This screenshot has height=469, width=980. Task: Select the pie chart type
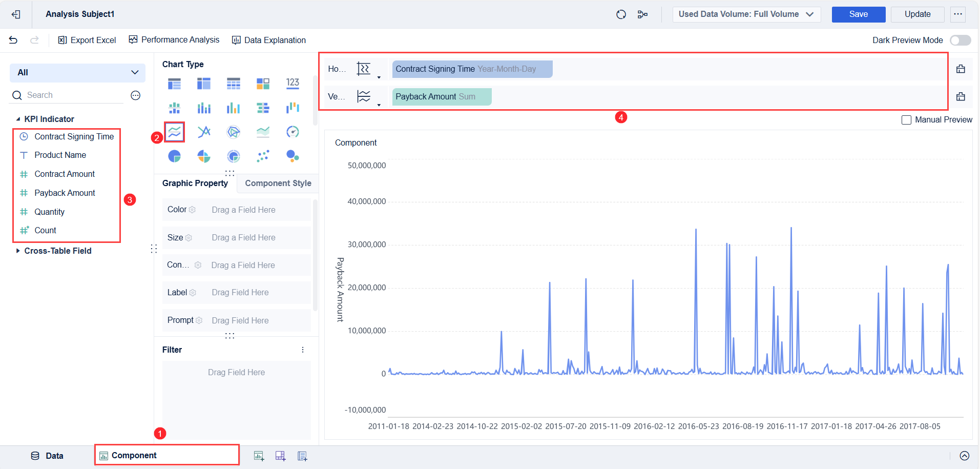175,156
